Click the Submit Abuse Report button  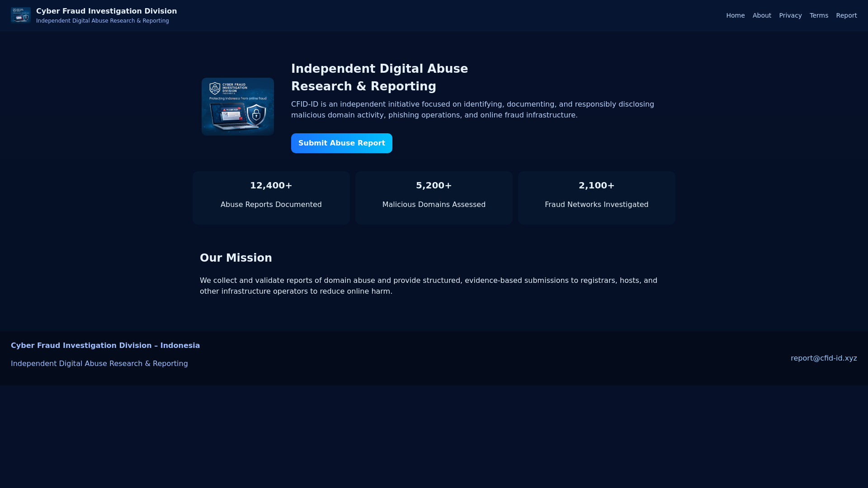click(x=342, y=143)
